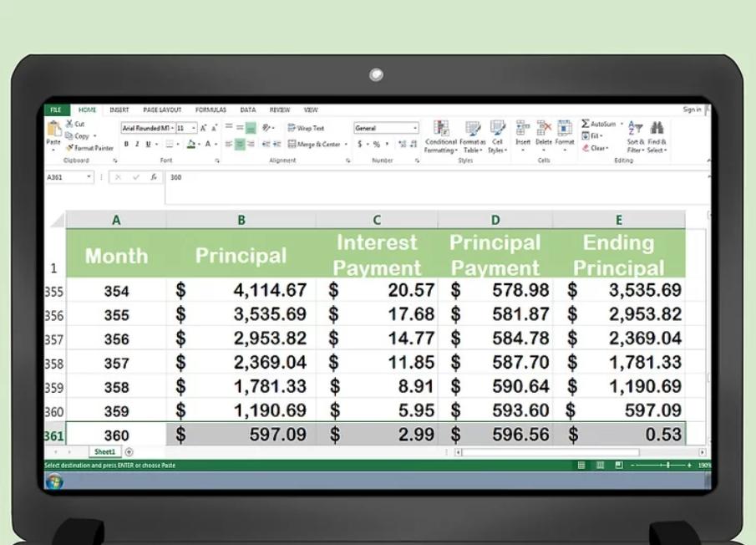Viewport: 756px width, 545px height.
Task: Activate the Format Painter brush
Action: coord(70,148)
